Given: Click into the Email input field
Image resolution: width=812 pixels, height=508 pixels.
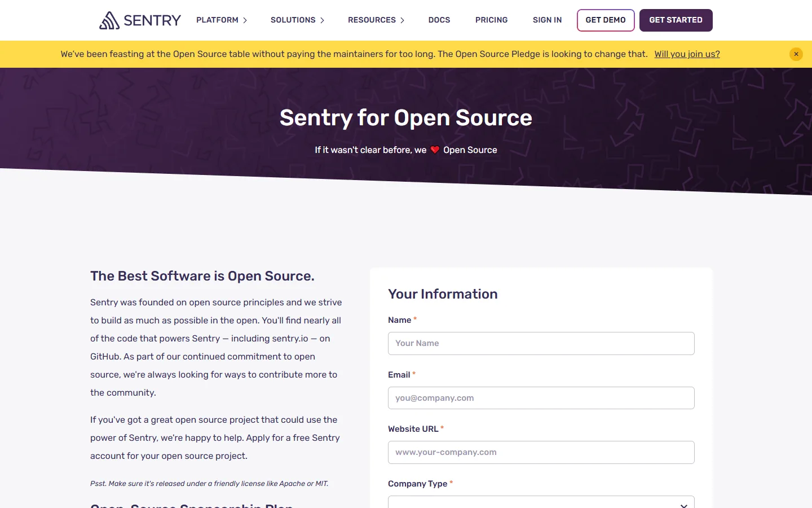Looking at the screenshot, I should (541, 398).
